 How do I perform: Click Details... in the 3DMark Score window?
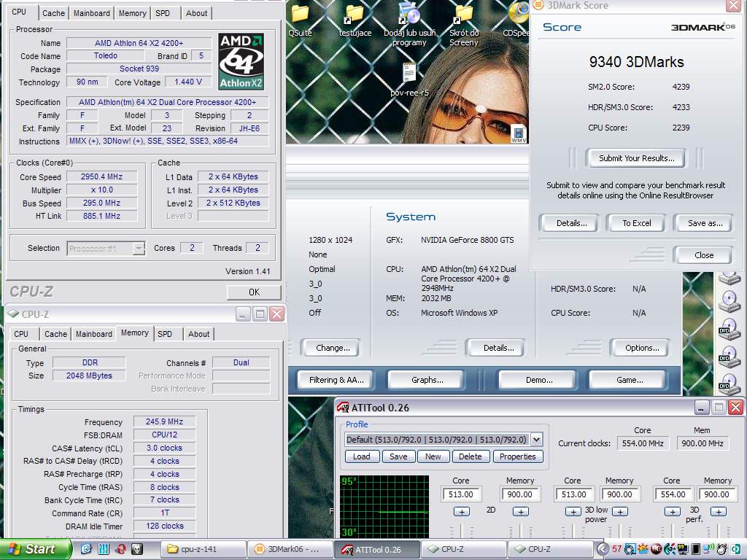tap(571, 223)
